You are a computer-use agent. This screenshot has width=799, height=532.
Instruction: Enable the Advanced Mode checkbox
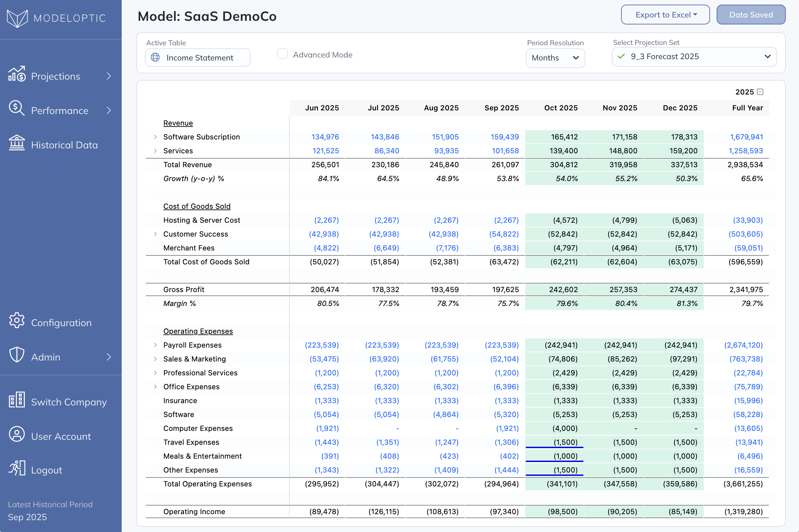pos(282,54)
